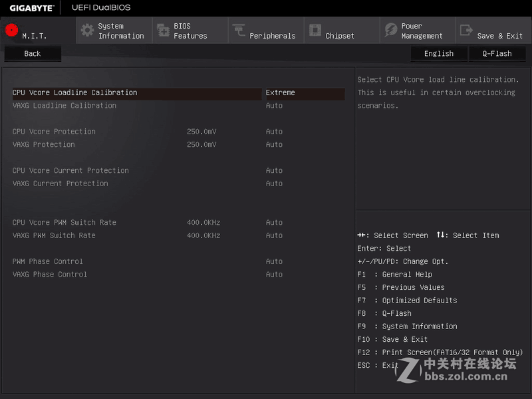Switch to the BIOS Features tab
Screen dimensions: 532x399
click(190, 30)
